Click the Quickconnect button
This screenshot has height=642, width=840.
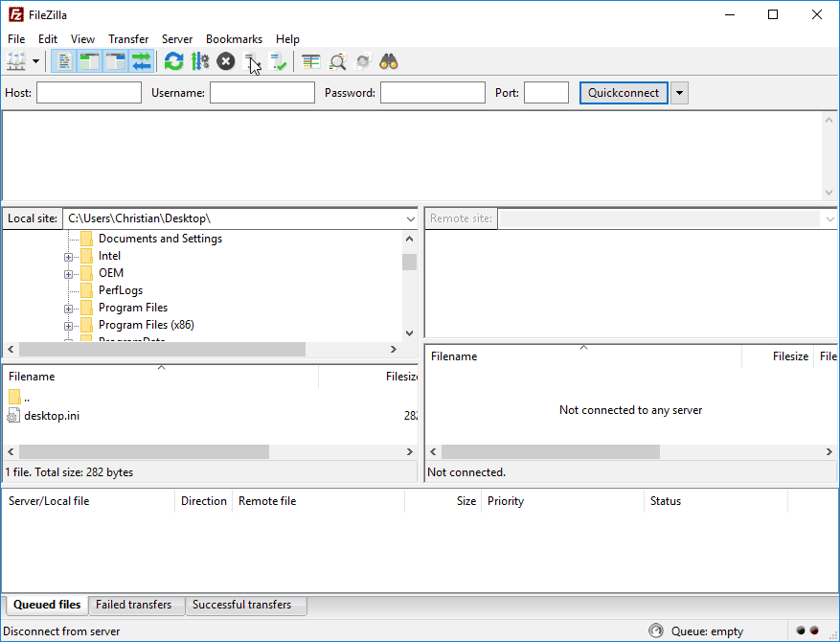(624, 93)
